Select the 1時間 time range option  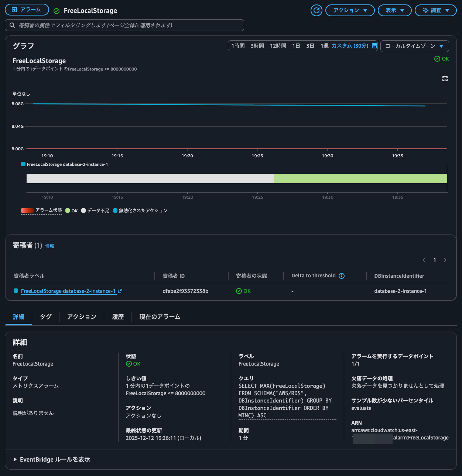point(238,46)
